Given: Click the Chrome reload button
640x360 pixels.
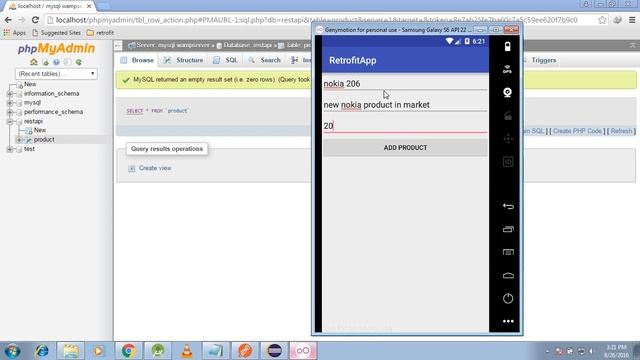Looking at the screenshot, I should point(35,20).
